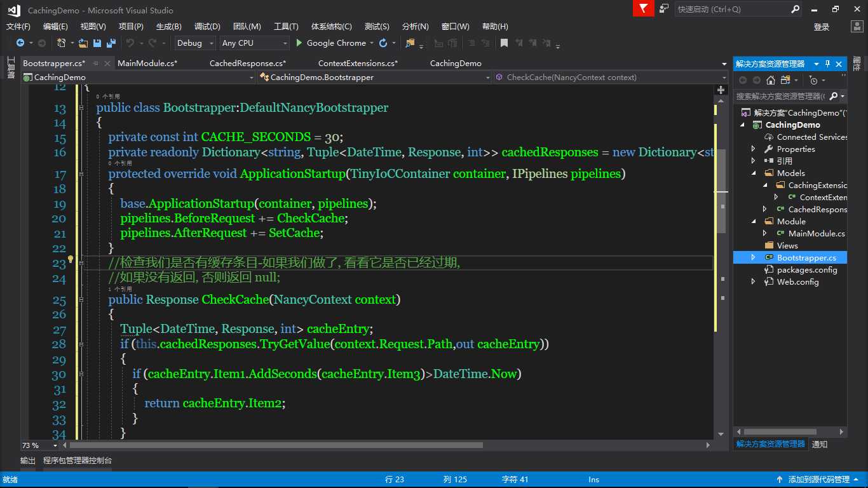Screen dimensions: 868x488
Task: Click the feedback person icon in the title bar
Action: pyautogui.click(x=664, y=9)
